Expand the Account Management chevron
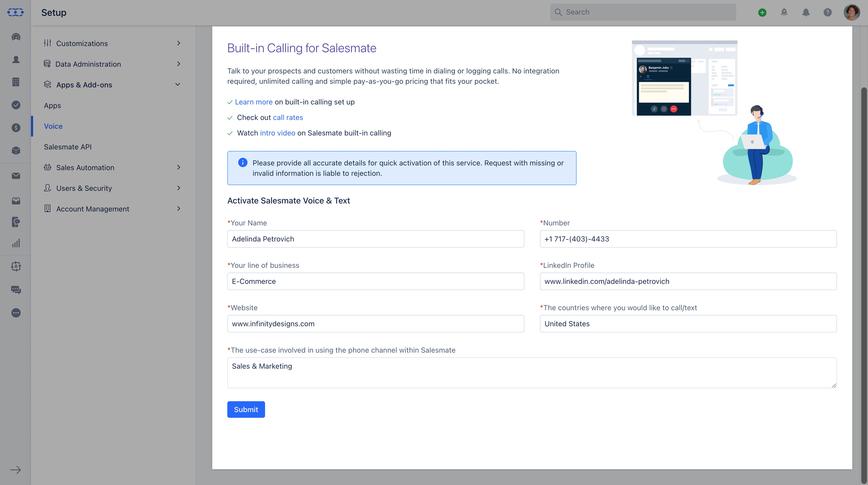The width and height of the screenshot is (868, 485). (179, 209)
